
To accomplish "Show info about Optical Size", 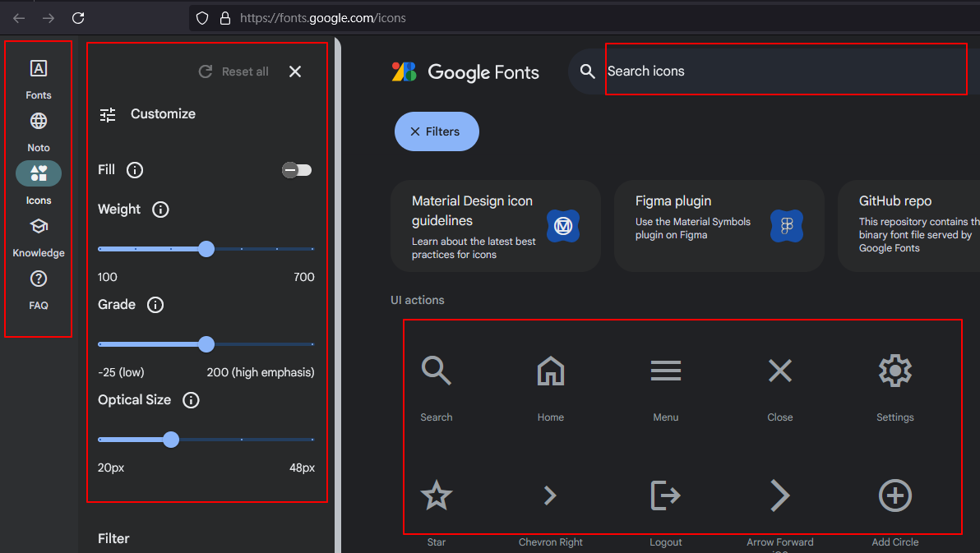I will coord(191,400).
